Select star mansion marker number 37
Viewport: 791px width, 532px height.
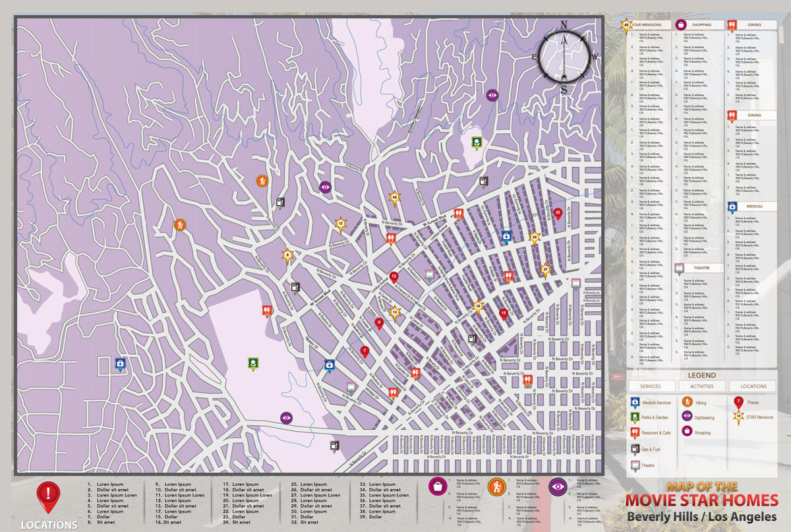click(x=545, y=269)
